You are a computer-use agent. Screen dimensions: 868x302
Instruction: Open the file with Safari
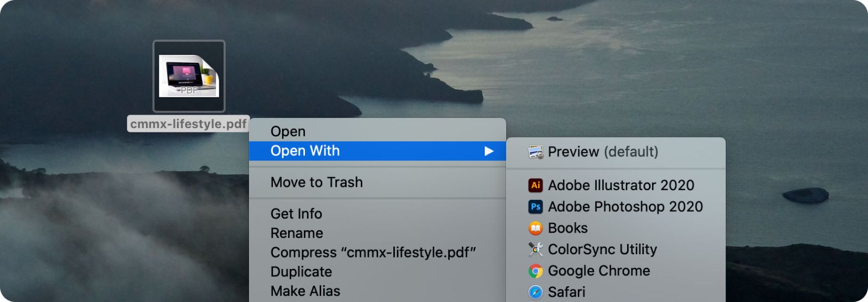pos(616,292)
